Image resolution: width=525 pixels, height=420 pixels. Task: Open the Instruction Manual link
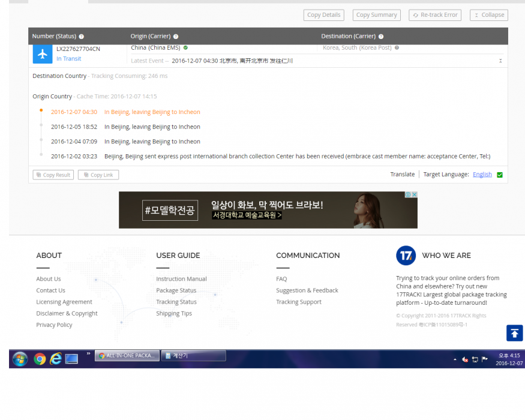(181, 279)
